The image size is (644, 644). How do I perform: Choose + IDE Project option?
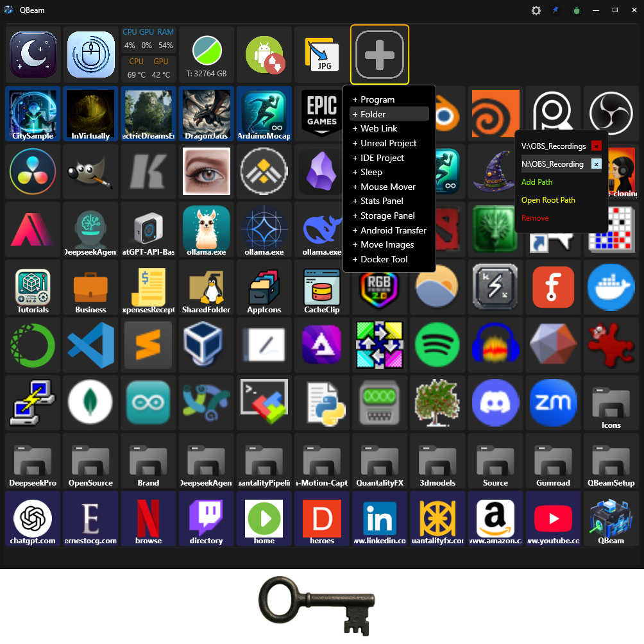point(389,158)
